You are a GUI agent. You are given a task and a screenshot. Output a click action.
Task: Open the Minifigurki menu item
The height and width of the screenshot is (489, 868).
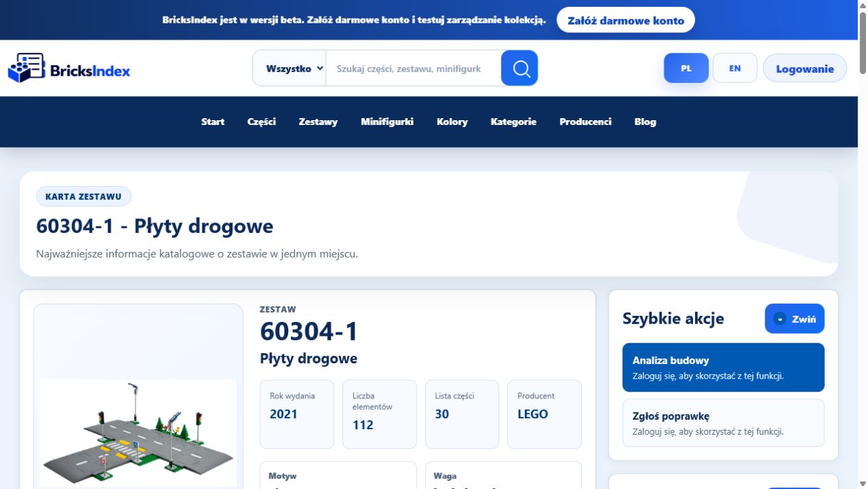click(387, 122)
